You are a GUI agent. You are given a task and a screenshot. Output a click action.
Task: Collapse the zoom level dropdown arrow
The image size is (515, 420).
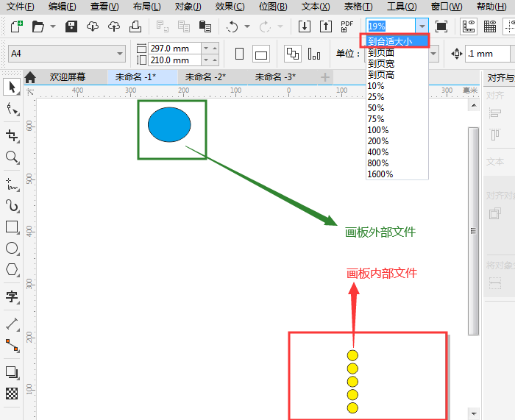point(422,26)
